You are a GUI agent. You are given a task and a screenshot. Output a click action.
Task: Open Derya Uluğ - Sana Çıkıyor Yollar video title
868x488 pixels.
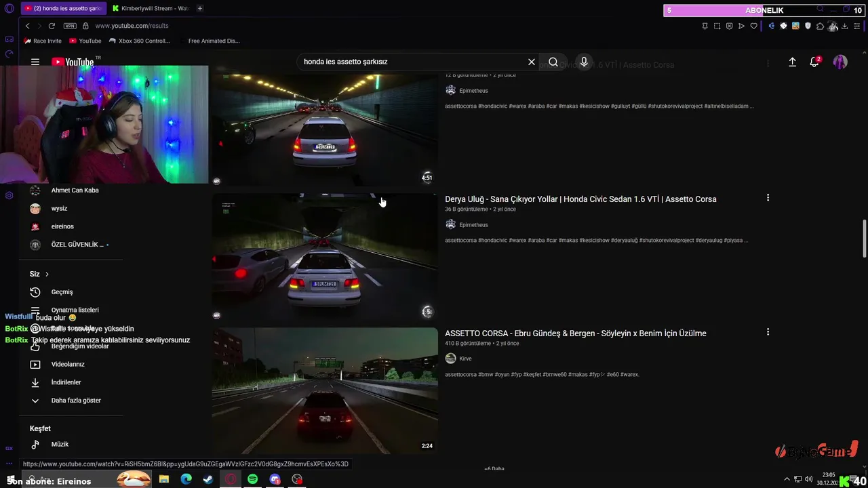pyautogui.click(x=580, y=199)
